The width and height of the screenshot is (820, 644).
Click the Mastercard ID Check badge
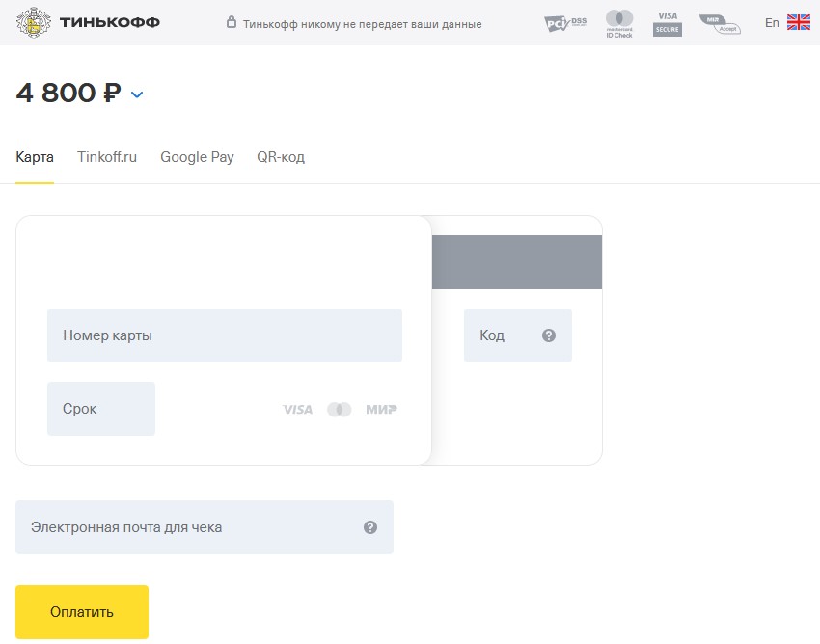click(x=619, y=23)
